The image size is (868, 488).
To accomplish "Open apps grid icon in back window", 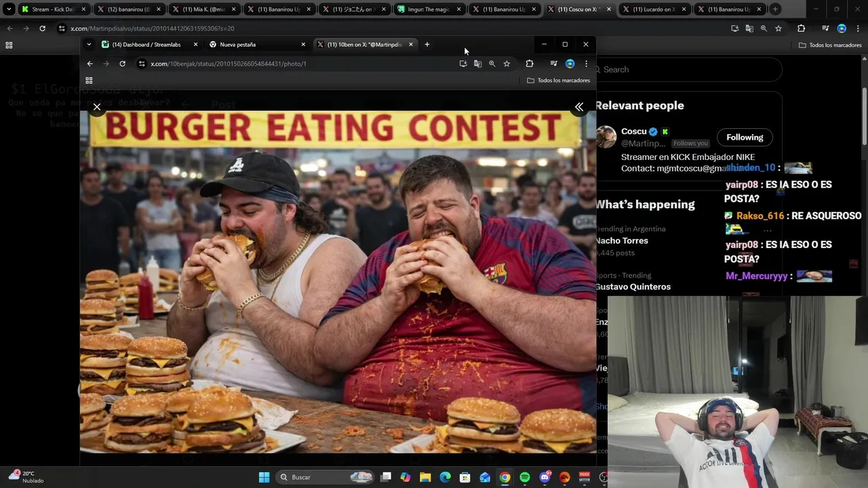I will (9, 45).
